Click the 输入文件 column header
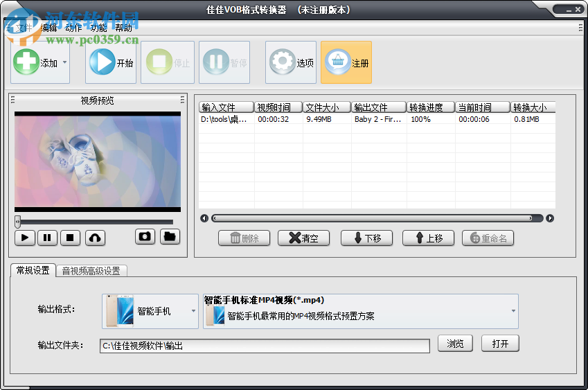 [226, 107]
